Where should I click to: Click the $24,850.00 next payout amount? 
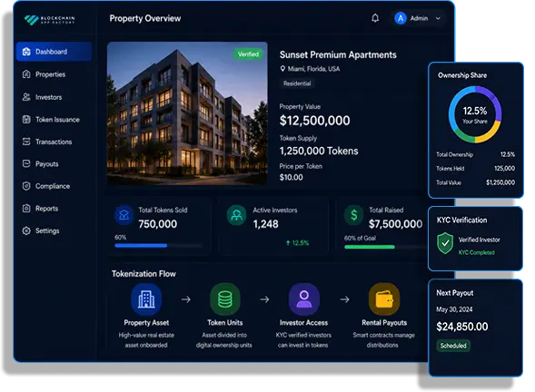coord(462,327)
